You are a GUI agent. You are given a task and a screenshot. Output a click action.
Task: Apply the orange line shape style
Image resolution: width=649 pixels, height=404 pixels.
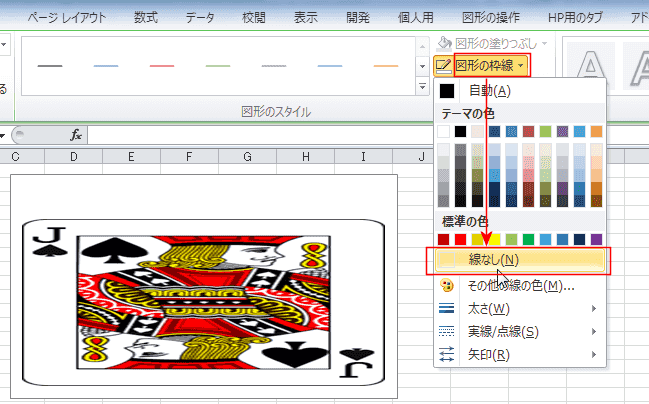pyautogui.click(x=386, y=66)
